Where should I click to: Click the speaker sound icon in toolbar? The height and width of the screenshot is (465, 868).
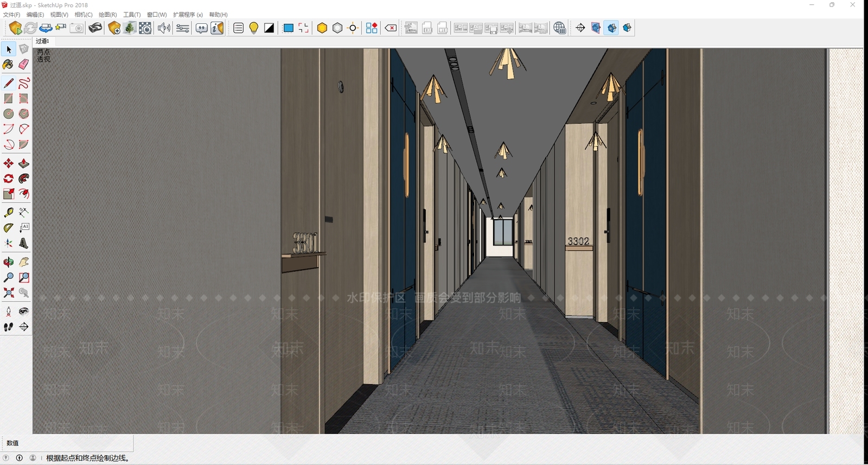(x=164, y=28)
